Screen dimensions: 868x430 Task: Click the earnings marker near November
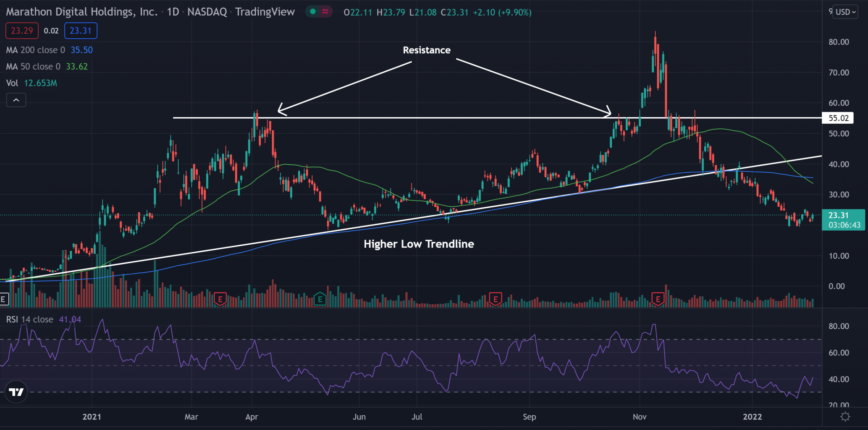[658, 299]
